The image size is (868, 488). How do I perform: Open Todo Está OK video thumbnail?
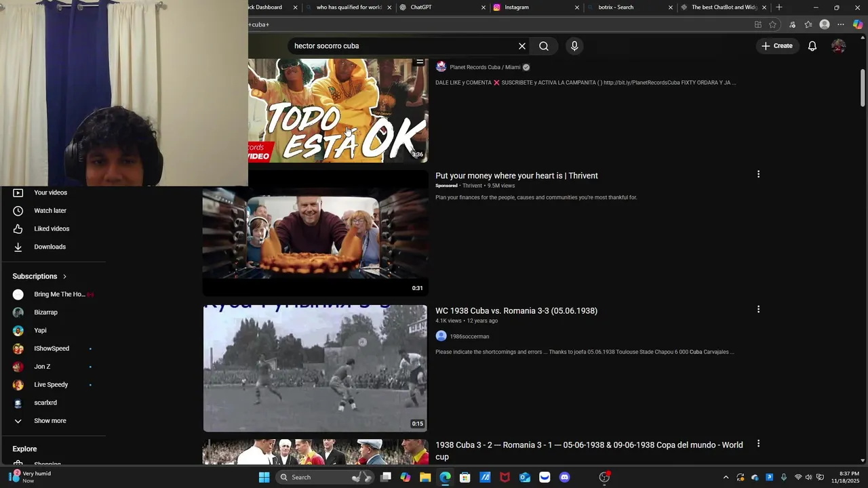click(338, 110)
